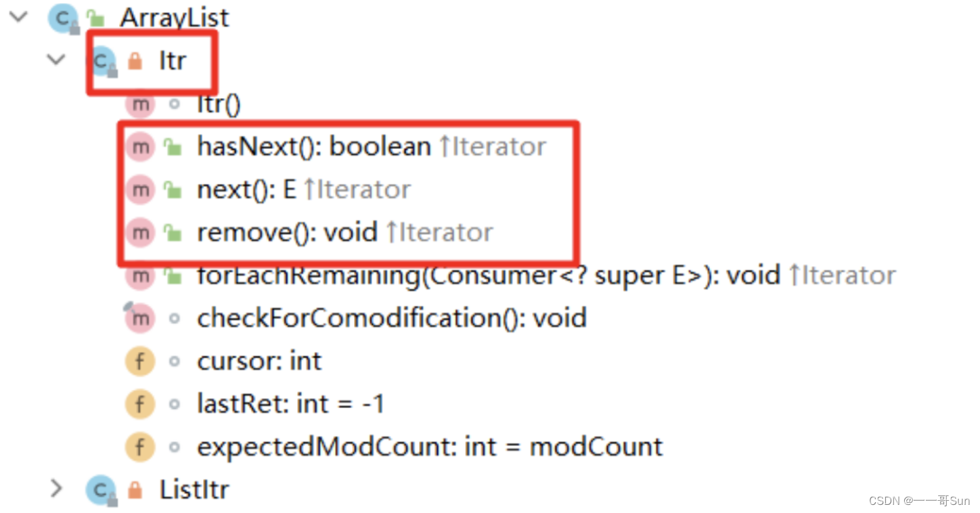
Task: Click the method icon for Itr() constructor
Action: [140, 104]
